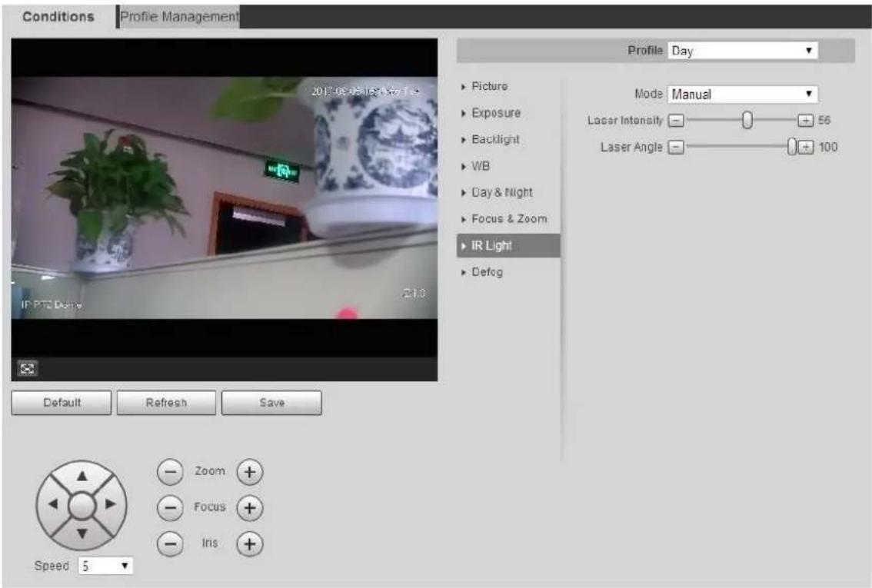
Task: Click the Laser Intensity slider handle
Action: [x=747, y=120]
